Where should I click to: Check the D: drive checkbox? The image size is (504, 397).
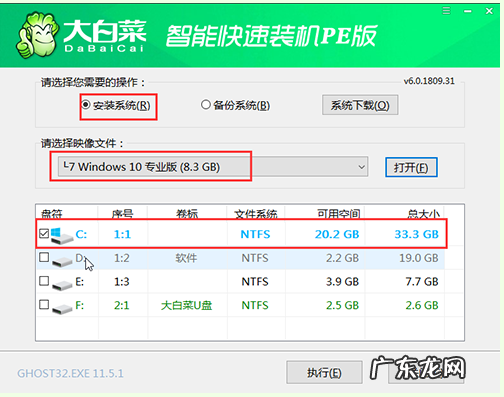pos(44,257)
